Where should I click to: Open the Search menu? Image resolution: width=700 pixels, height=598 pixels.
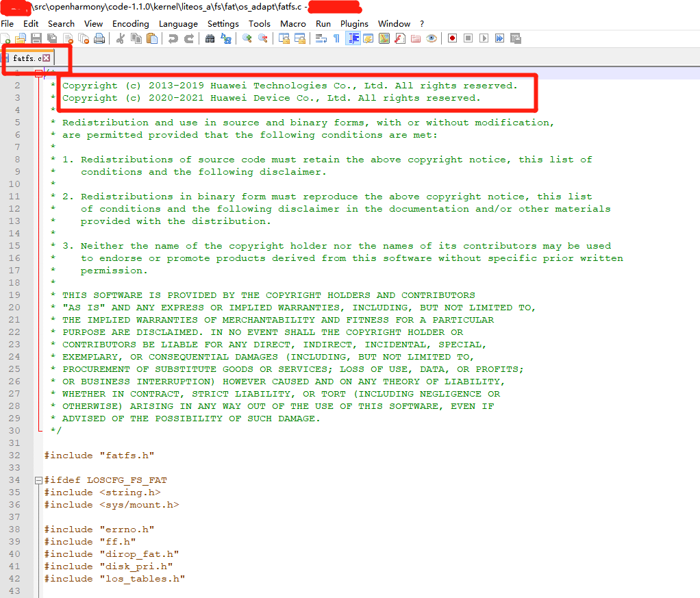[x=61, y=24]
